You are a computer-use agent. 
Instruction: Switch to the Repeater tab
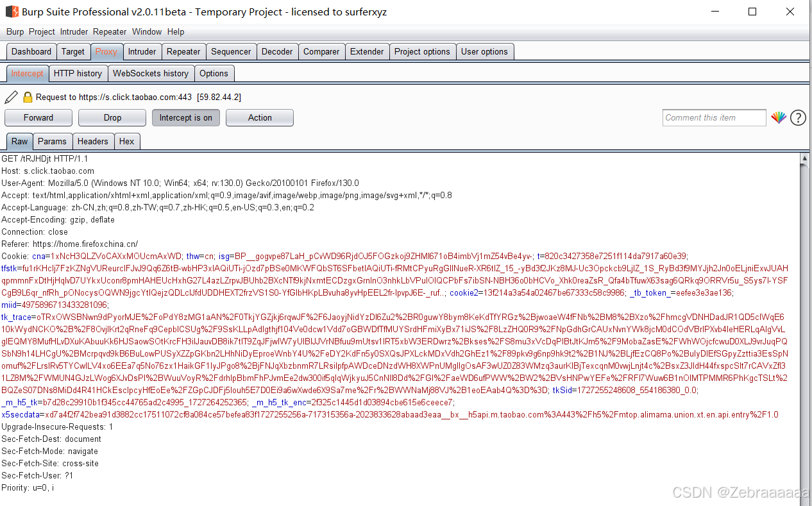[x=183, y=51]
